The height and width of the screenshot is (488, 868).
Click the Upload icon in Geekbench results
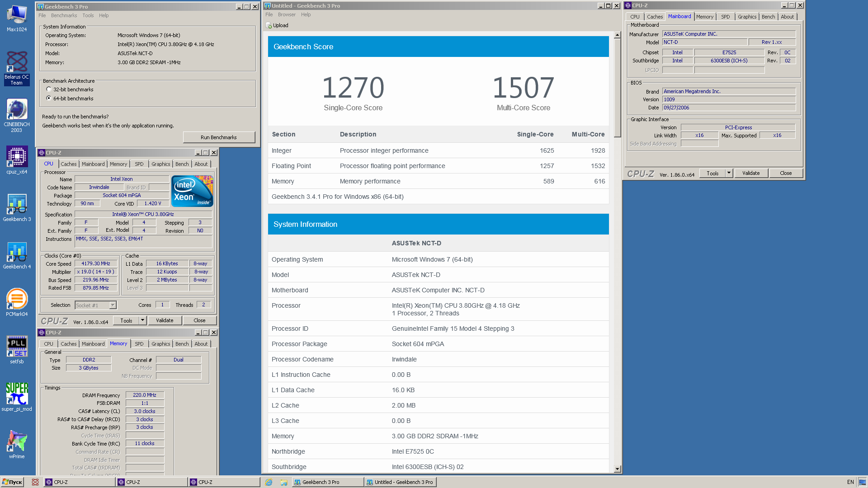click(269, 25)
